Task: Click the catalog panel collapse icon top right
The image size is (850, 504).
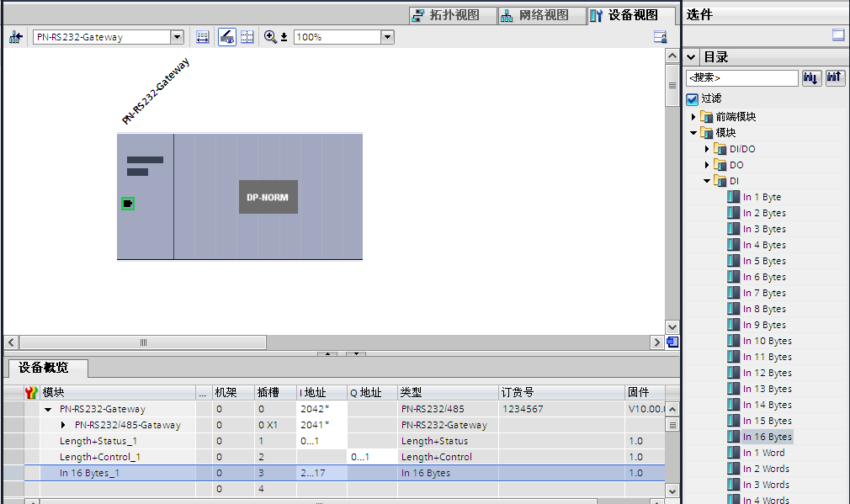Action: click(838, 35)
